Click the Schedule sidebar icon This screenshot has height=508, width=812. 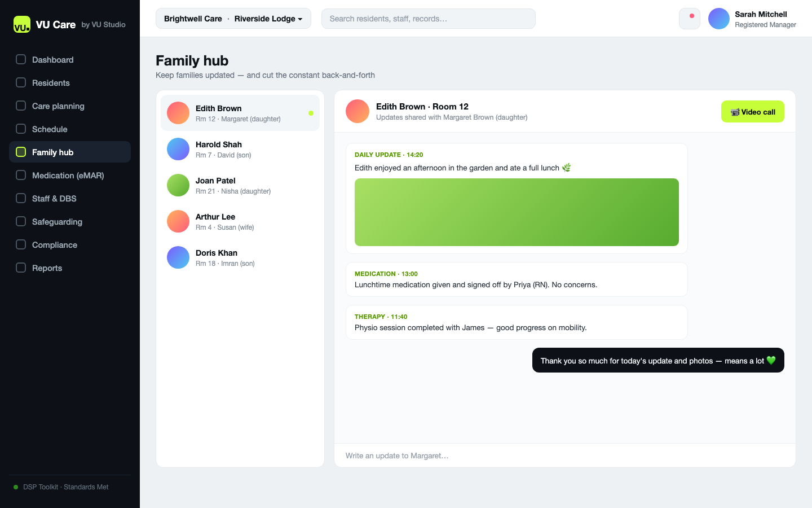[x=21, y=129]
